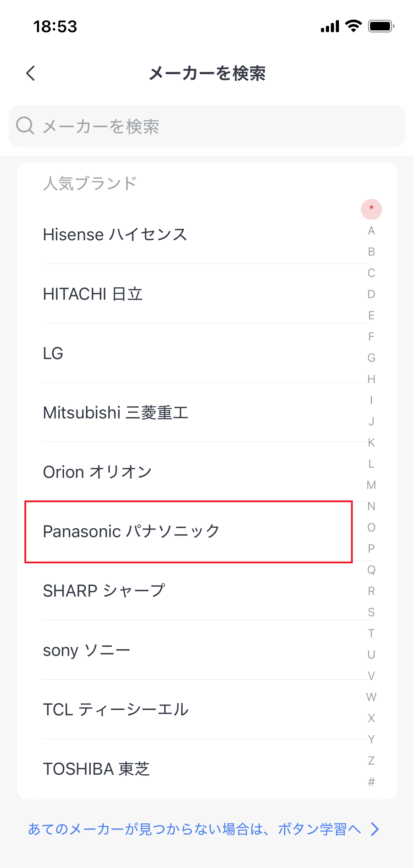Screen dimensions: 414x868
Task: Tap the back arrow icon
Action: click(x=31, y=73)
